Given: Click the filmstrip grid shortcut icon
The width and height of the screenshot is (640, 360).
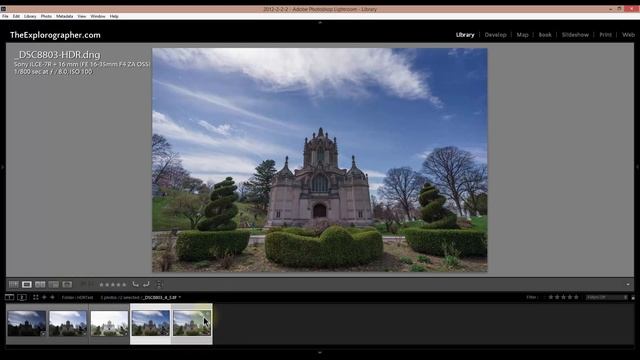Looking at the screenshot, I should tap(36, 297).
